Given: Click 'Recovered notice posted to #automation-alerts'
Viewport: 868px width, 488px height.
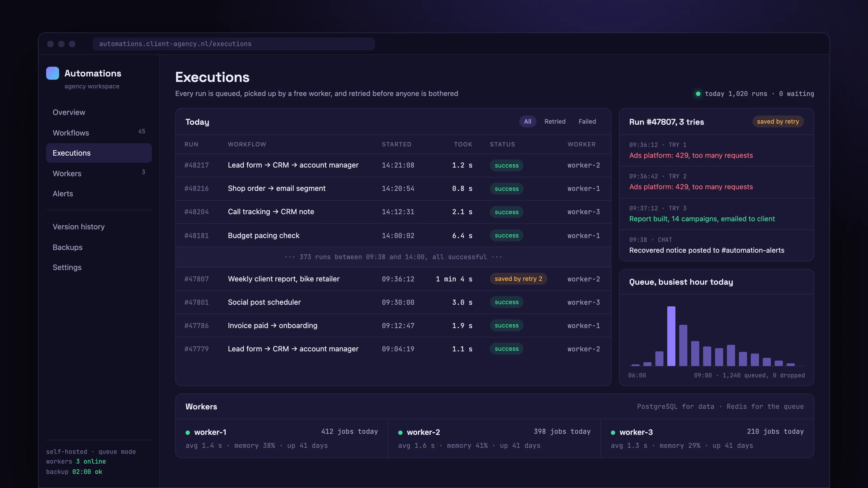Looking at the screenshot, I should tap(707, 250).
